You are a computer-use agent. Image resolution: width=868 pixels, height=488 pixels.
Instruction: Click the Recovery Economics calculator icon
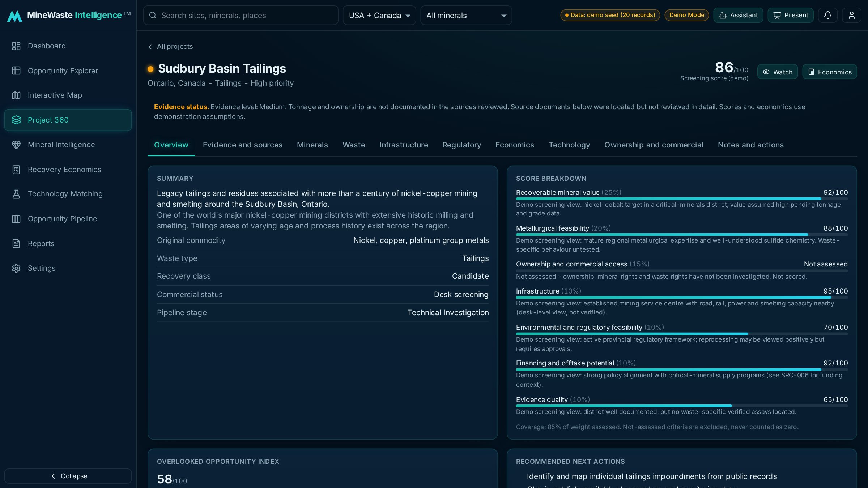pos(16,170)
